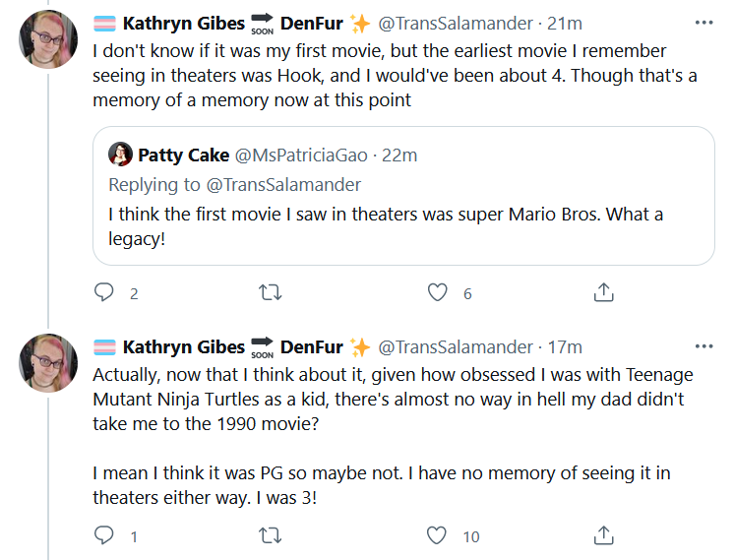Click Kathryn Gibes display name on second tweet
Image resolution: width=734 pixels, height=560 pixels.
pyautogui.click(x=183, y=347)
